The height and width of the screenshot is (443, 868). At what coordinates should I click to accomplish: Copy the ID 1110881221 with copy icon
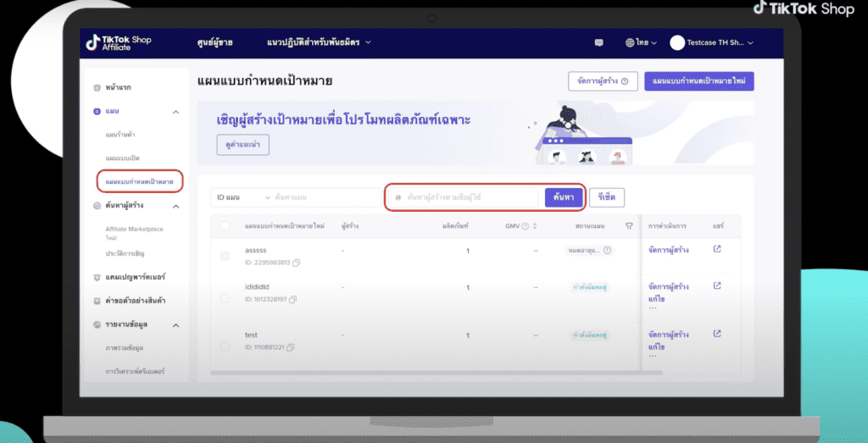(290, 347)
